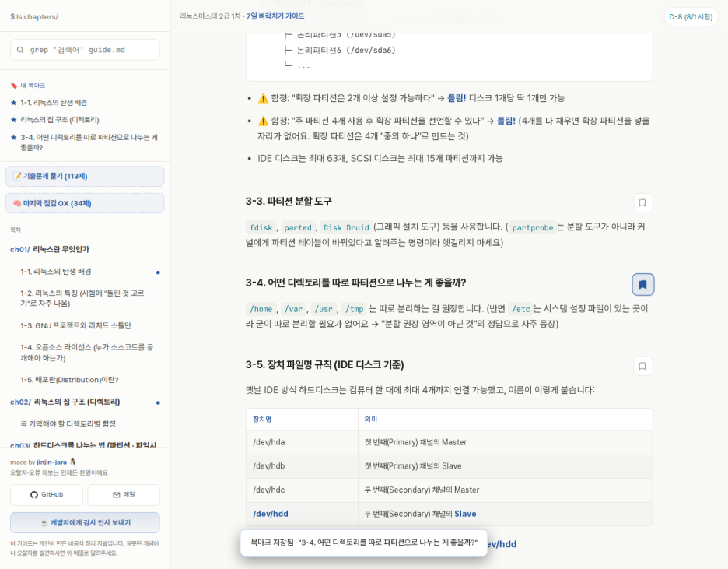This screenshot has height=569, width=728.
Task: Click the /var code tag
Action: coord(293,309)
